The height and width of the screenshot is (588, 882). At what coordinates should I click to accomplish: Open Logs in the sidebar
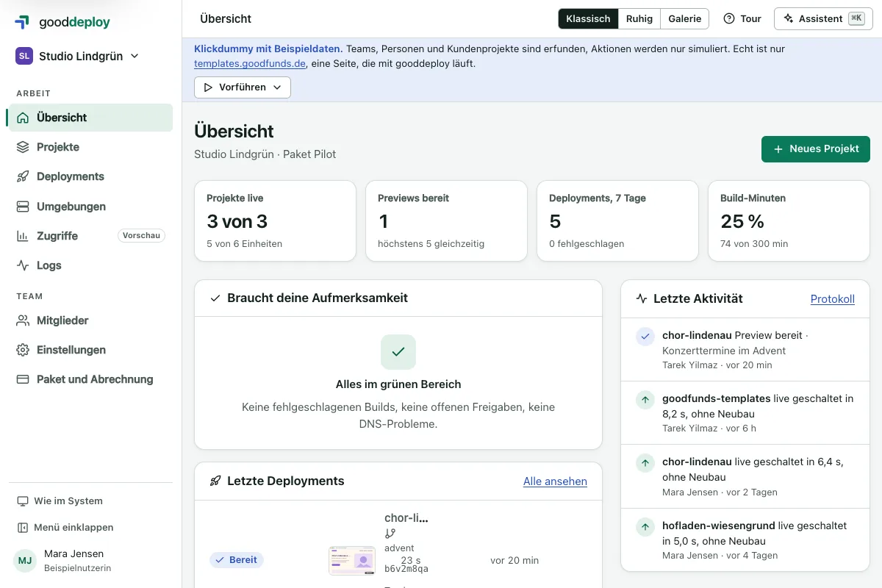tap(90, 265)
